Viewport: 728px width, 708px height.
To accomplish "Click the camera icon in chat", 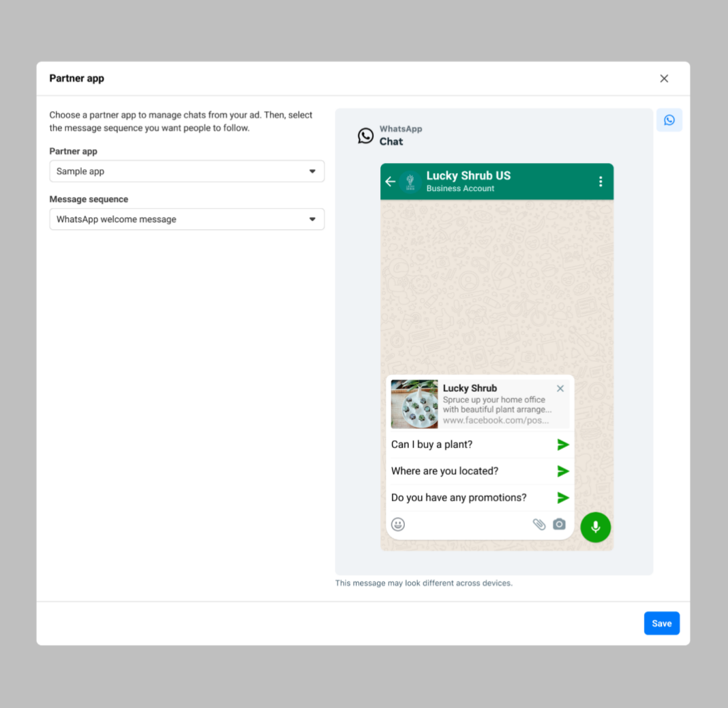I will [x=559, y=524].
